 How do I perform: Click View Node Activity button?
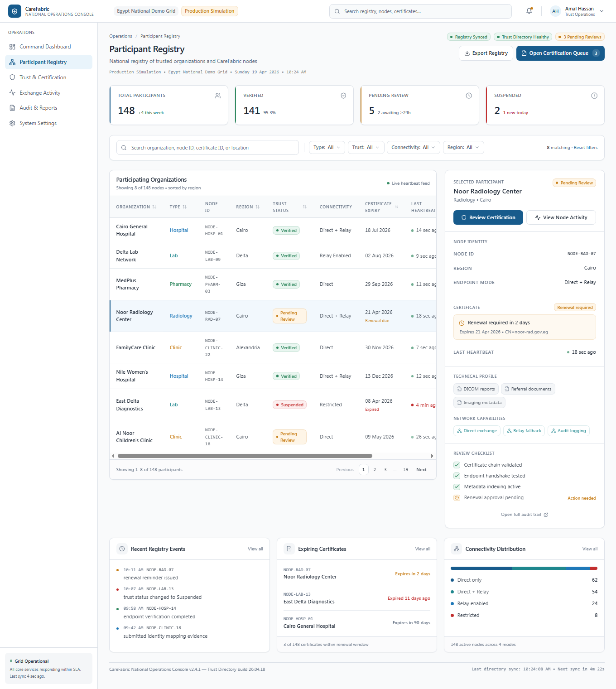click(x=561, y=217)
